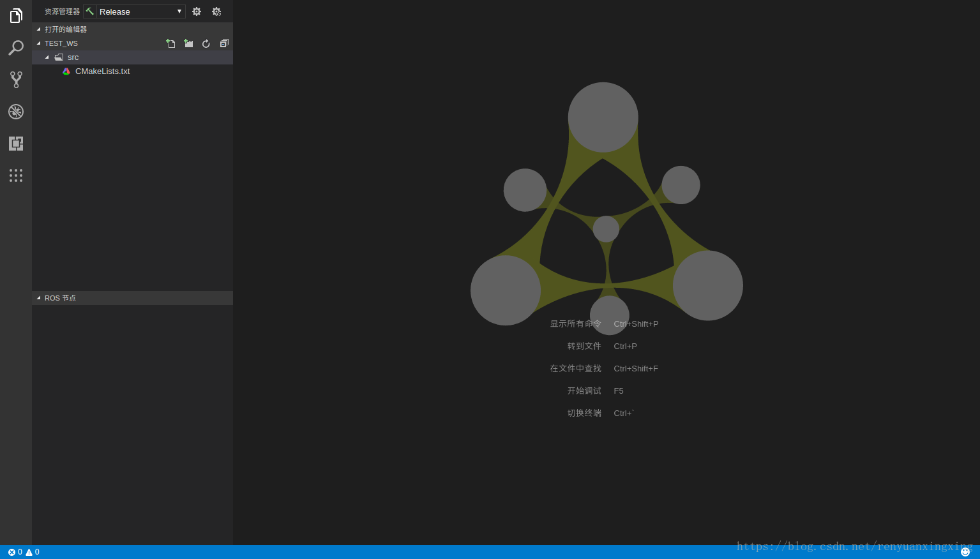The width and height of the screenshot is (980, 559).
Task: Open the Search view in activity bar
Action: coord(16,48)
